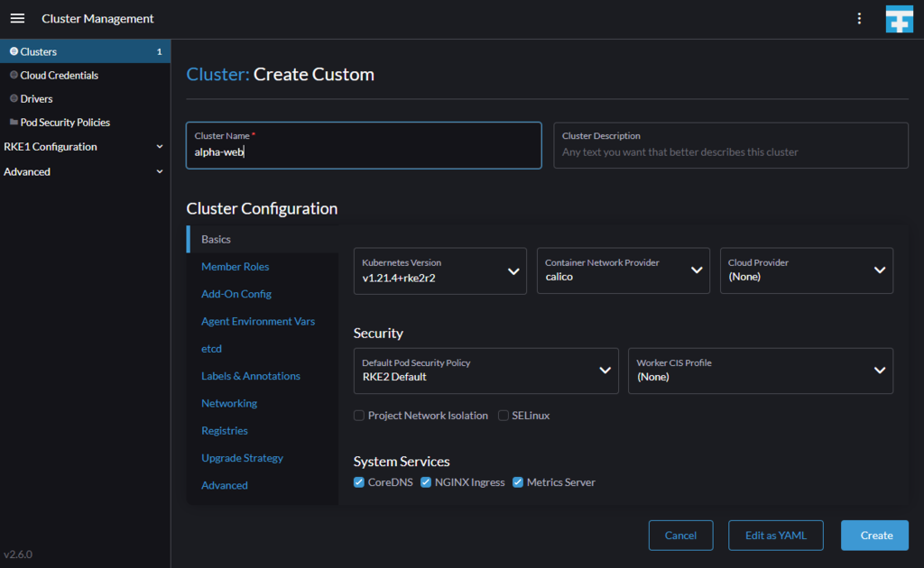Expand the RKE1 Configuration sidebar section
Image resolution: width=924 pixels, height=568 pixels.
click(x=84, y=147)
